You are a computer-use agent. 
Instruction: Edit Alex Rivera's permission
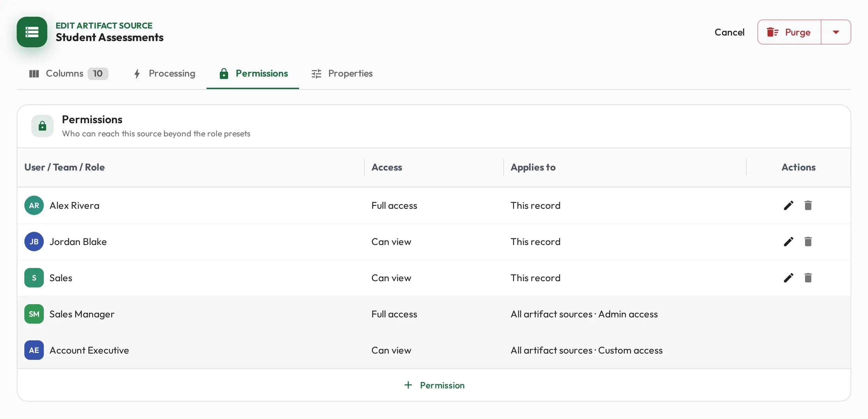[788, 205]
